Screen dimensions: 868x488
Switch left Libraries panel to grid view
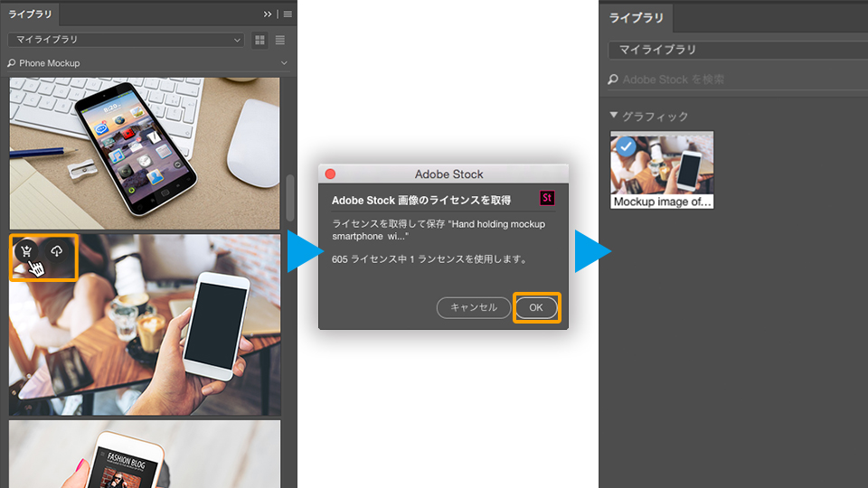coord(259,40)
